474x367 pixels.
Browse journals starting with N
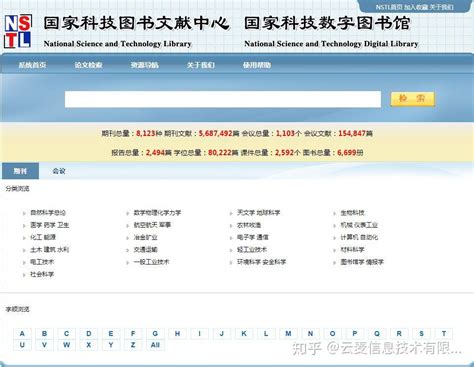[x=310, y=334]
